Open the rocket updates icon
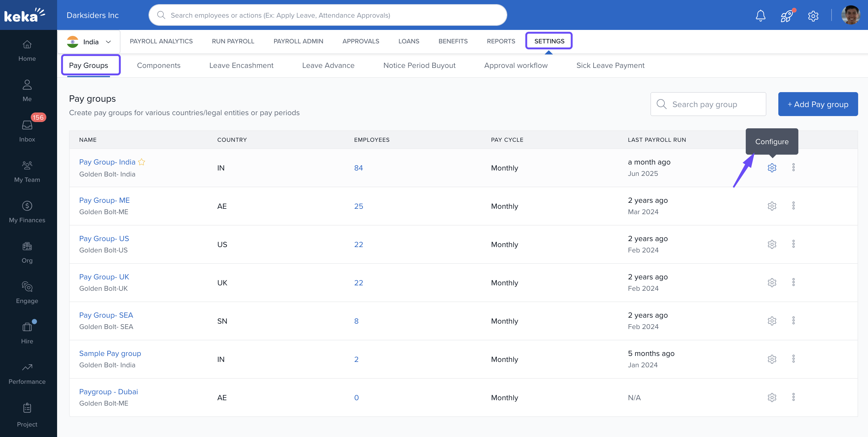 point(787,16)
